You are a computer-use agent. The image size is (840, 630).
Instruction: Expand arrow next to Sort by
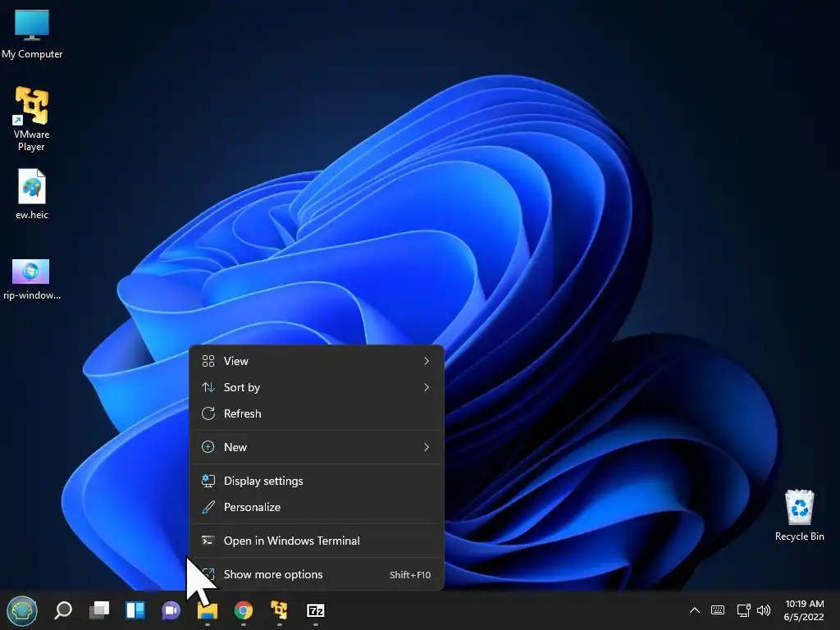pos(427,387)
